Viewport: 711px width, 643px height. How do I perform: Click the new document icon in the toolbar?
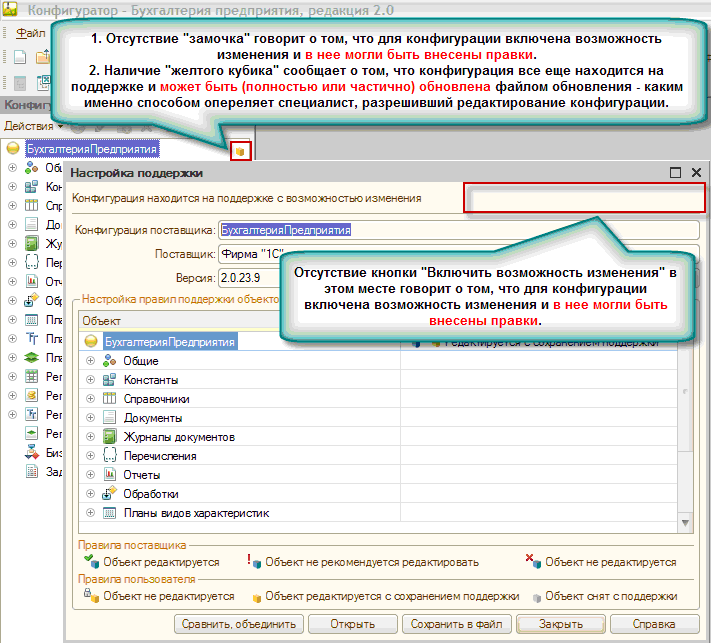(x=19, y=57)
